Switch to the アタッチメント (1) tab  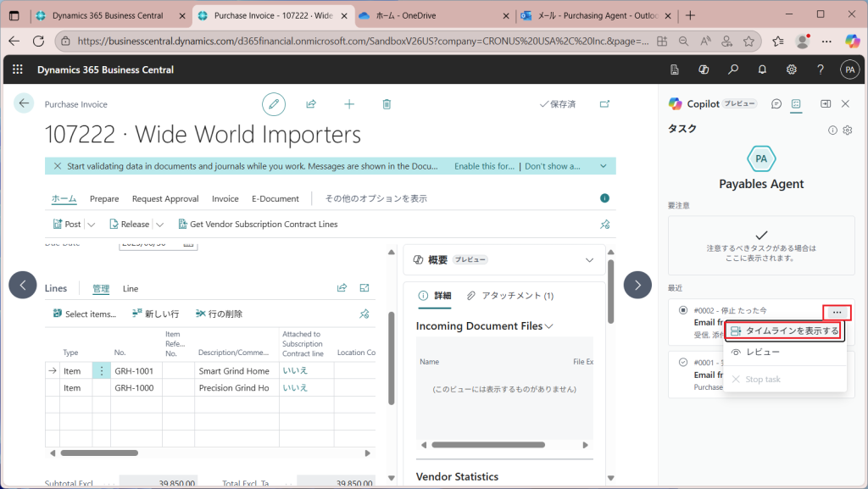(x=509, y=296)
